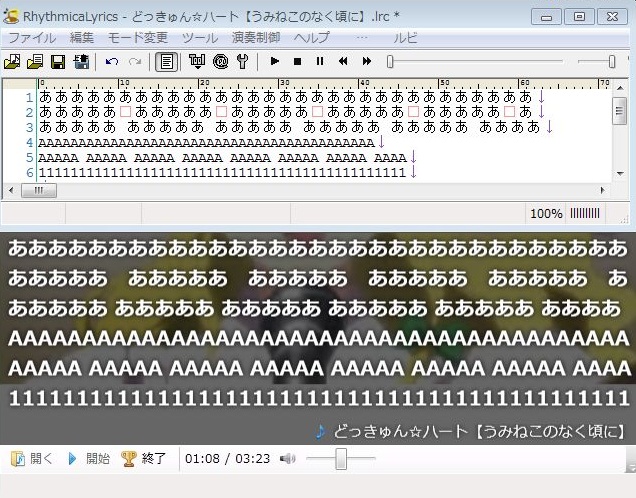Click the @ tag icon in toolbar

220,62
